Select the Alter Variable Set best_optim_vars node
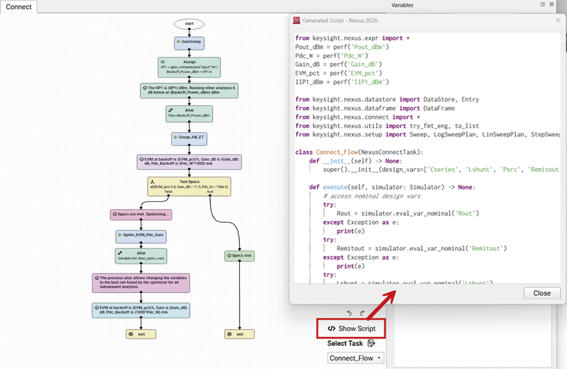This screenshot has width=567, height=369. point(141,256)
